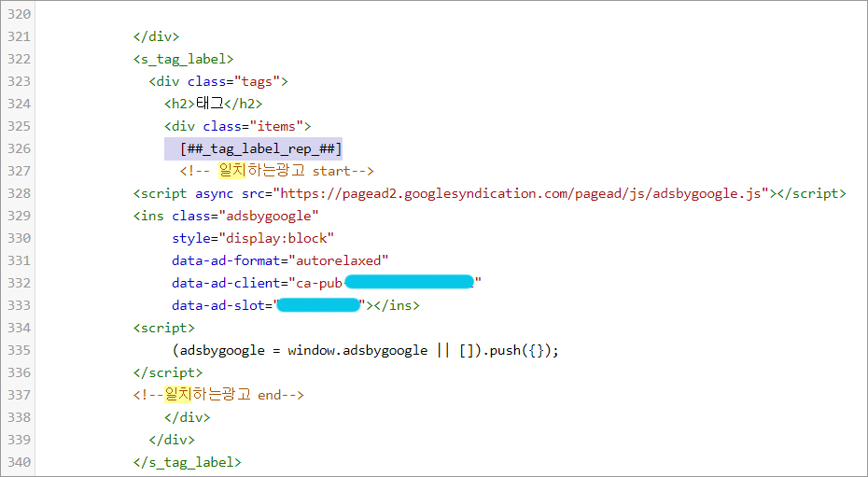Click line number 330 in the gutter
868x477 pixels.
(x=20, y=239)
